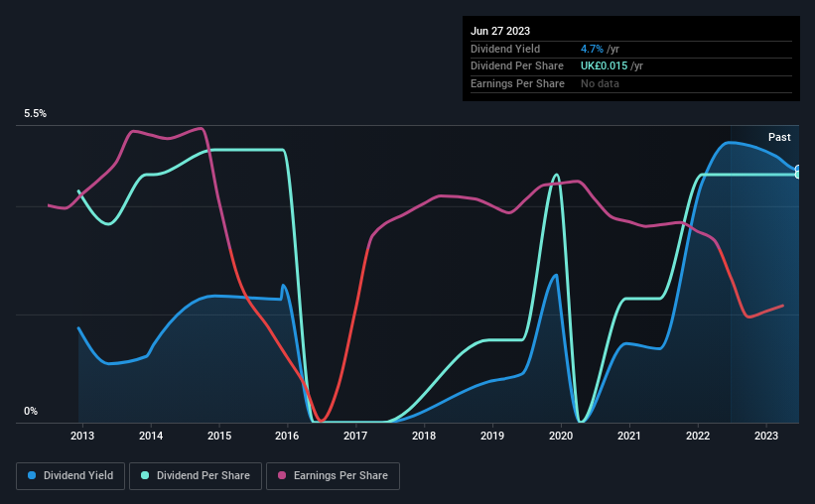The width and height of the screenshot is (815, 504).
Task: Click the 2017 x-axis year label
Action: (355, 436)
